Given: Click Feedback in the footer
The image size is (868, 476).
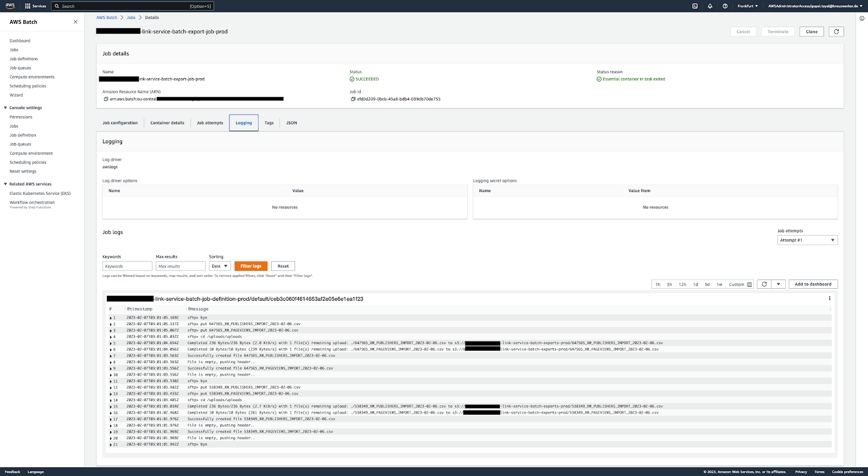Looking at the screenshot, I should click(12, 472).
